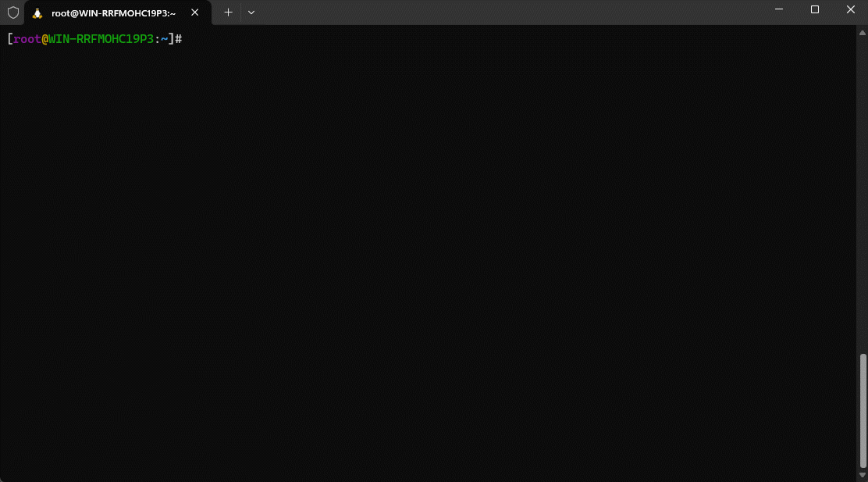Viewport: 868px width, 482px height.
Task: Click right after the # prompt symbol
Action: (x=186, y=38)
